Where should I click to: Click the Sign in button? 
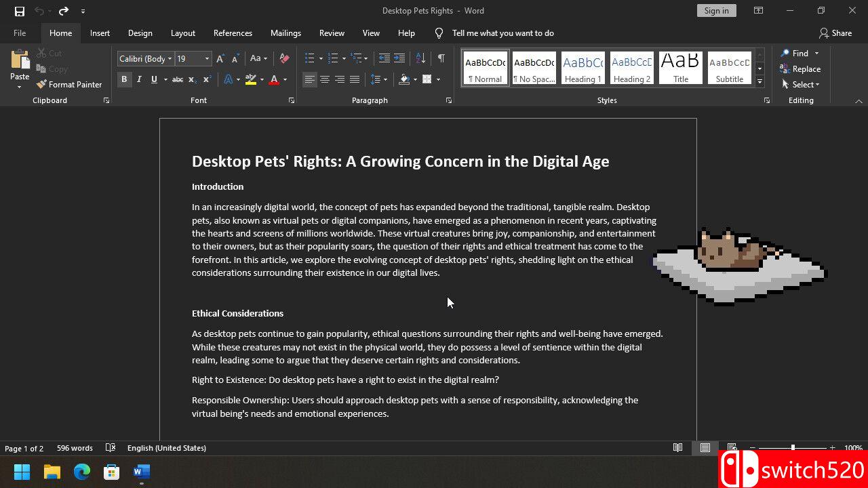(716, 11)
